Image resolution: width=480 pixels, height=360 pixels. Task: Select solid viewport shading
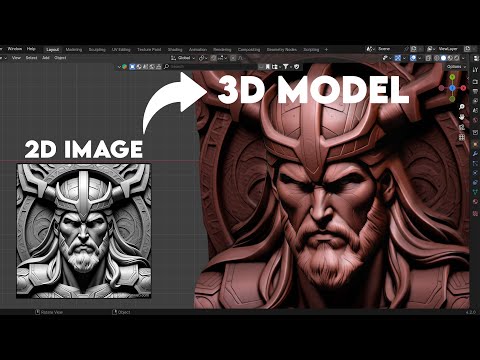(x=443, y=58)
